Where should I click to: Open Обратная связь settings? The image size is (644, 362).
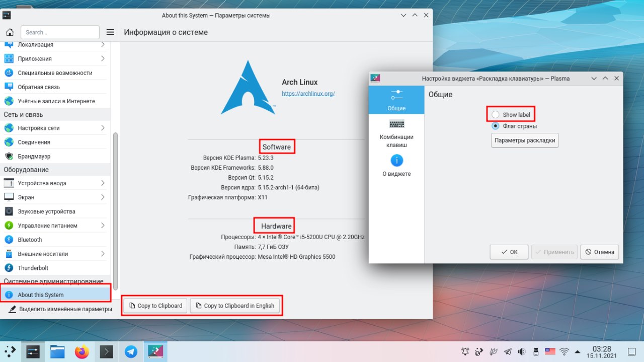[x=55, y=87]
